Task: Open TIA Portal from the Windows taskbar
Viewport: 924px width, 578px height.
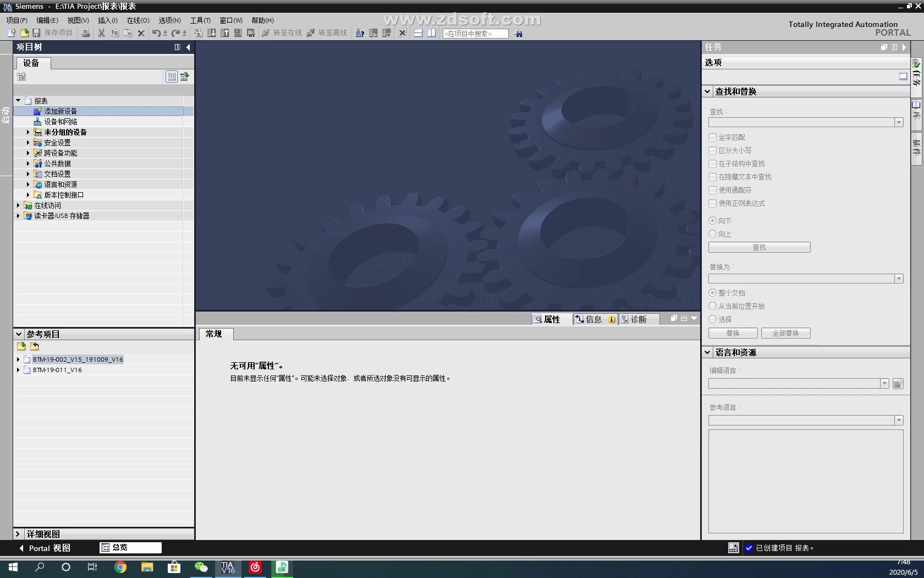Action: 228,568
